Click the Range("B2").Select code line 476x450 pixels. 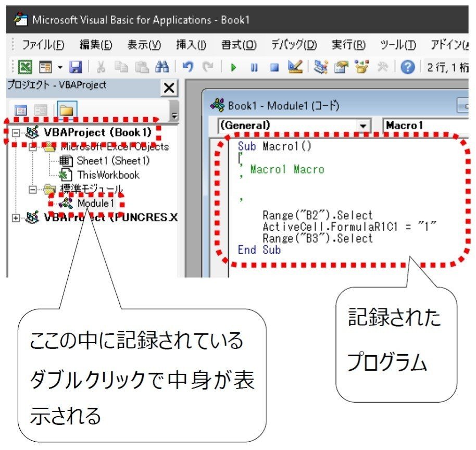tap(318, 215)
